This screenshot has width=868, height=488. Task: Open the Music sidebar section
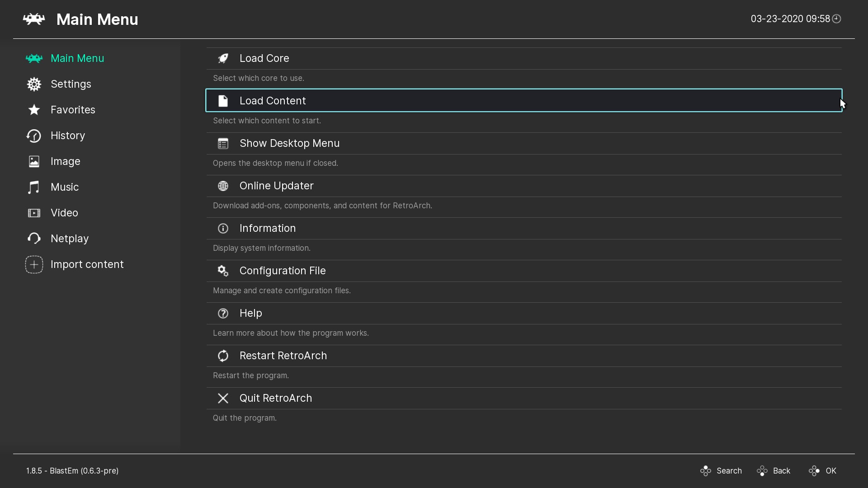[64, 187]
